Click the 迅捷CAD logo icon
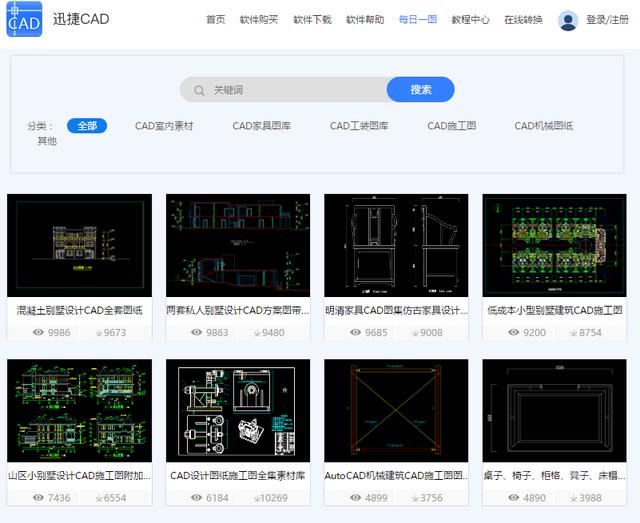This screenshot has height=523, width=640. coord(24,19)
